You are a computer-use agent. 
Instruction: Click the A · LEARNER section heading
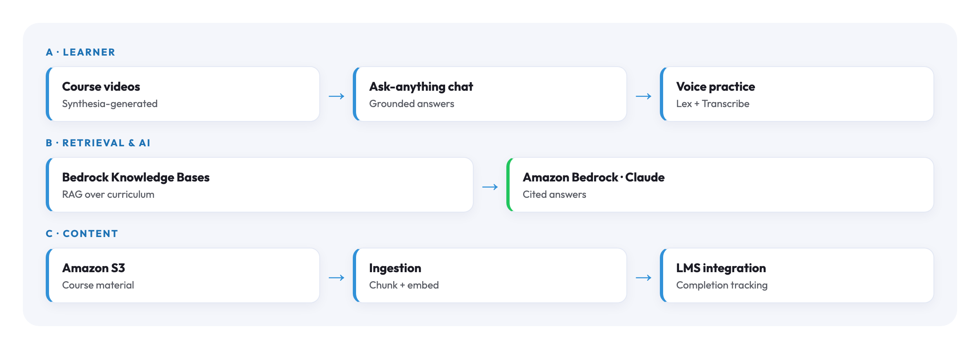(80, 52)
